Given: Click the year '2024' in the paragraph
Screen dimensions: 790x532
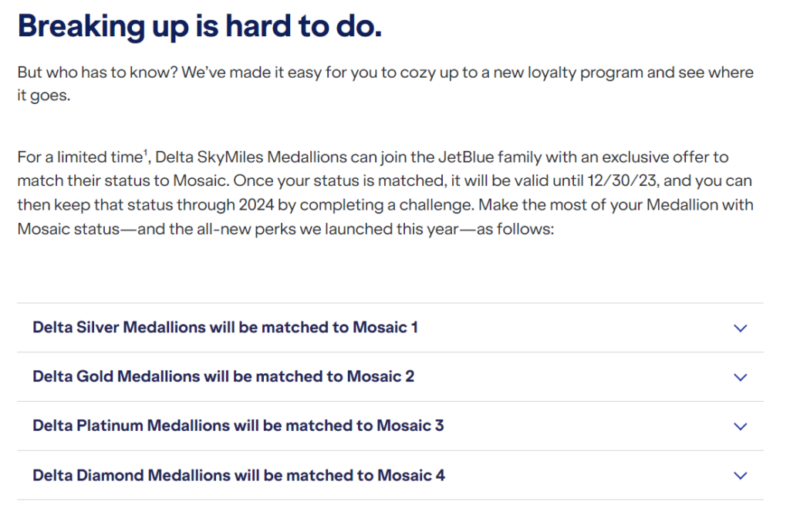Looking at the screenshot, I should (256, 205).
